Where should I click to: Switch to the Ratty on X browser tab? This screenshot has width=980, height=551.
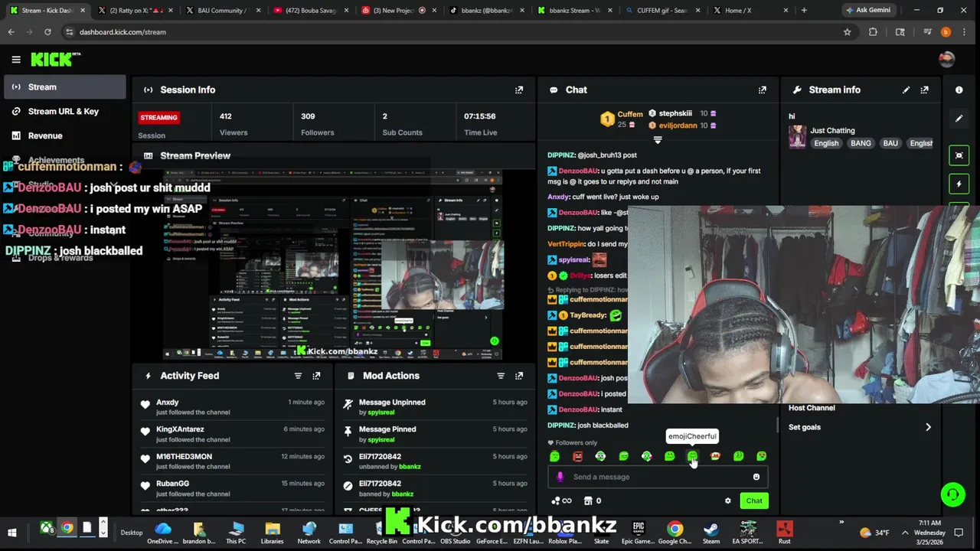coord(136,11)
